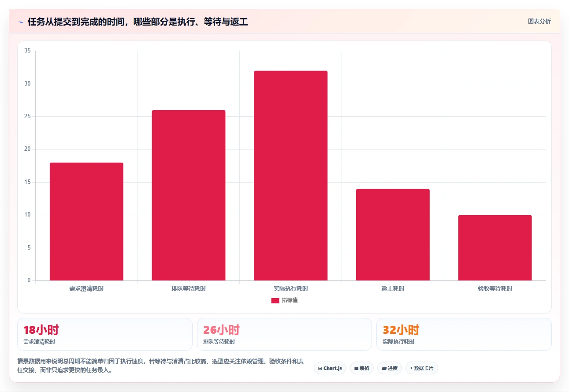The height and width of the screenshot is (392, 569).
Task: Click the 数据卡片 tag chip
Action: coord(422,368)
